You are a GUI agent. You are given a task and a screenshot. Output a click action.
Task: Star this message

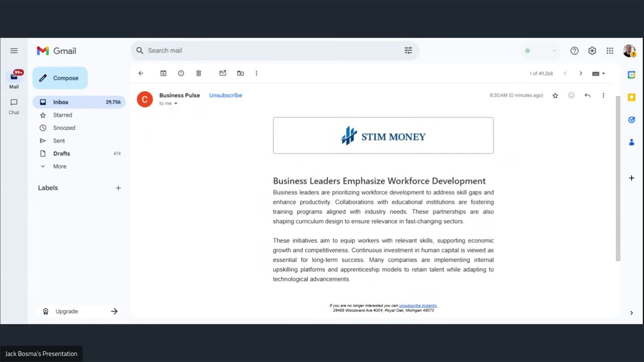[555, 96]
